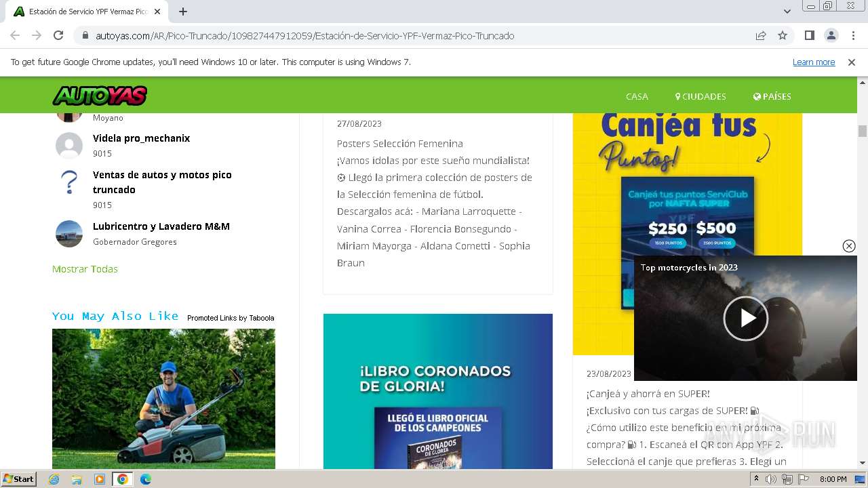This screenshot has height=488, width=868.
Task: Click the Chrome forward arrow
Action: [37, 35]
